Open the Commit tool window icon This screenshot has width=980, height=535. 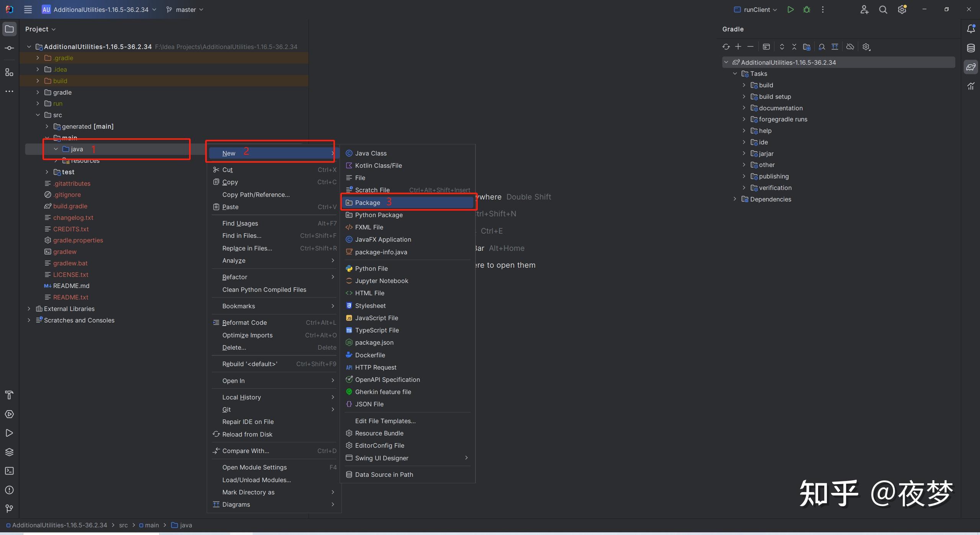point(10,48)
